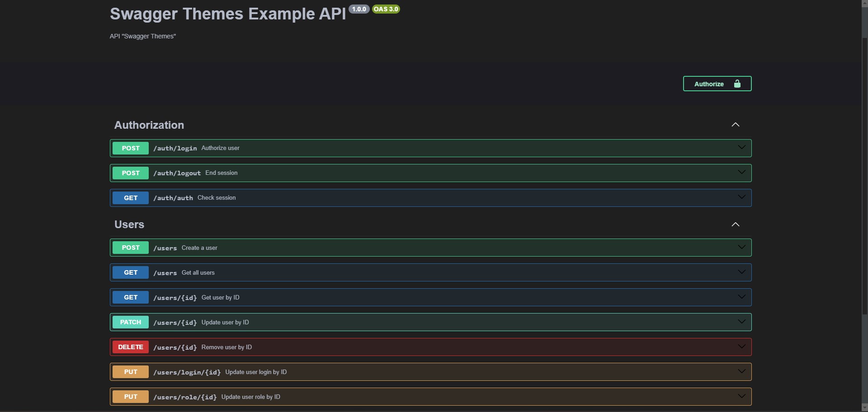This screenshot has width=868, height=412.
Task: Click the 'Update user by ID' description
Action: [x=225, y=322]
